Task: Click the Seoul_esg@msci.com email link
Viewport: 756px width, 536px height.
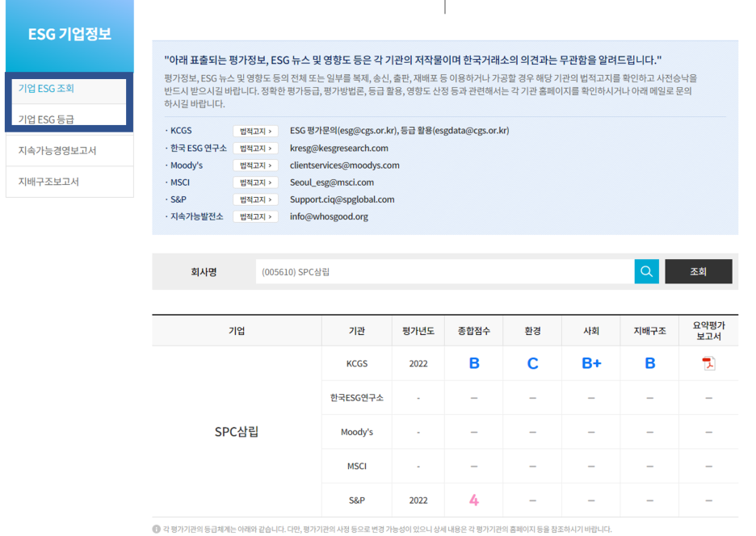Action: click(334, 182)
